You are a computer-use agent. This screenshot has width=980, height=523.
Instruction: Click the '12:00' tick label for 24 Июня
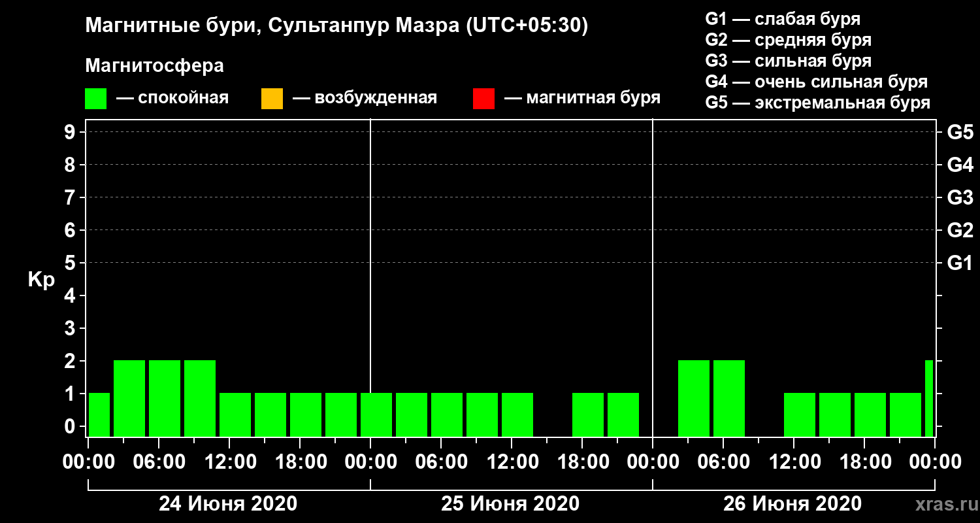[x=229, y=462]
